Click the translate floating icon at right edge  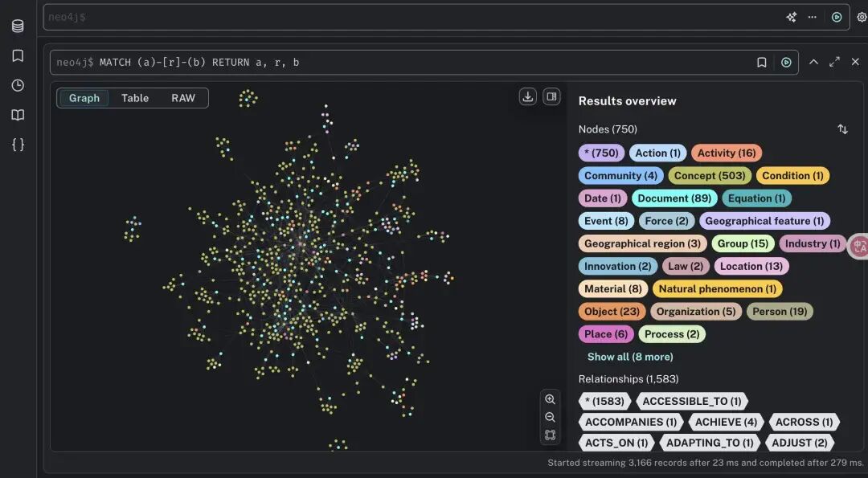(x=859, y=246)
